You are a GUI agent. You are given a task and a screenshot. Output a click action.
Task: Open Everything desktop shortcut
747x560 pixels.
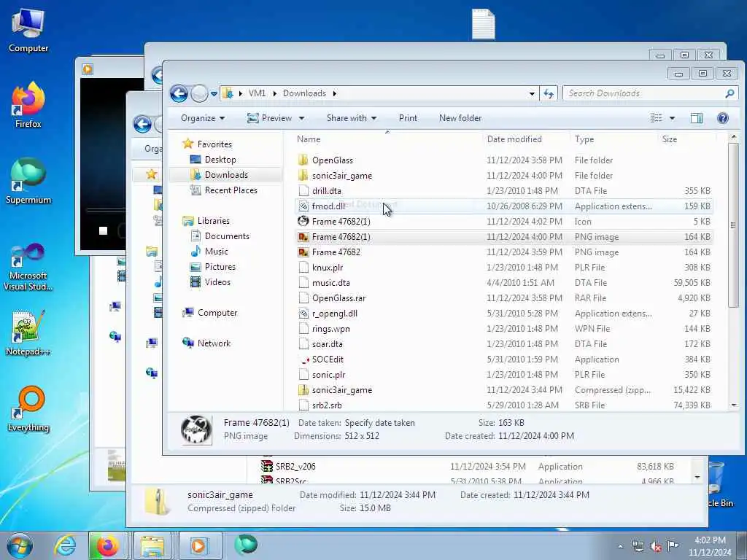coord(28,409)
